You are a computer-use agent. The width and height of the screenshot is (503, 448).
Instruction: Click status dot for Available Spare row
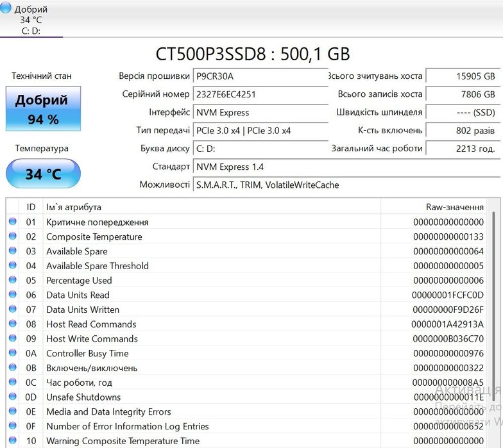[x=13, y=251]
